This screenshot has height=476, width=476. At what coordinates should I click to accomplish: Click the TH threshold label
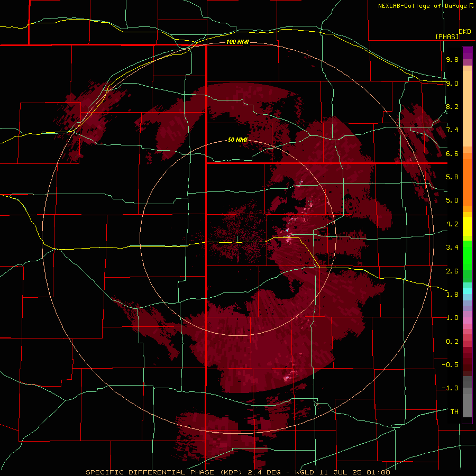(x=454, y=412)
